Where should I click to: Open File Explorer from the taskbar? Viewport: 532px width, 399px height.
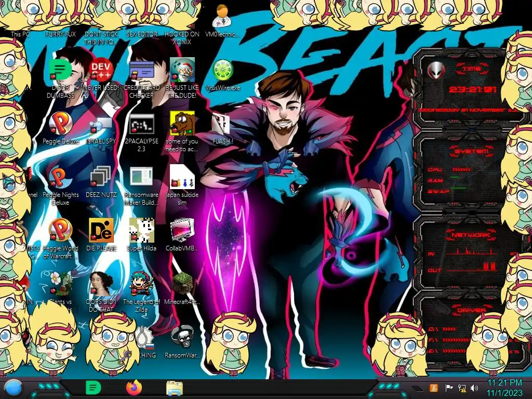coord(175,389)
